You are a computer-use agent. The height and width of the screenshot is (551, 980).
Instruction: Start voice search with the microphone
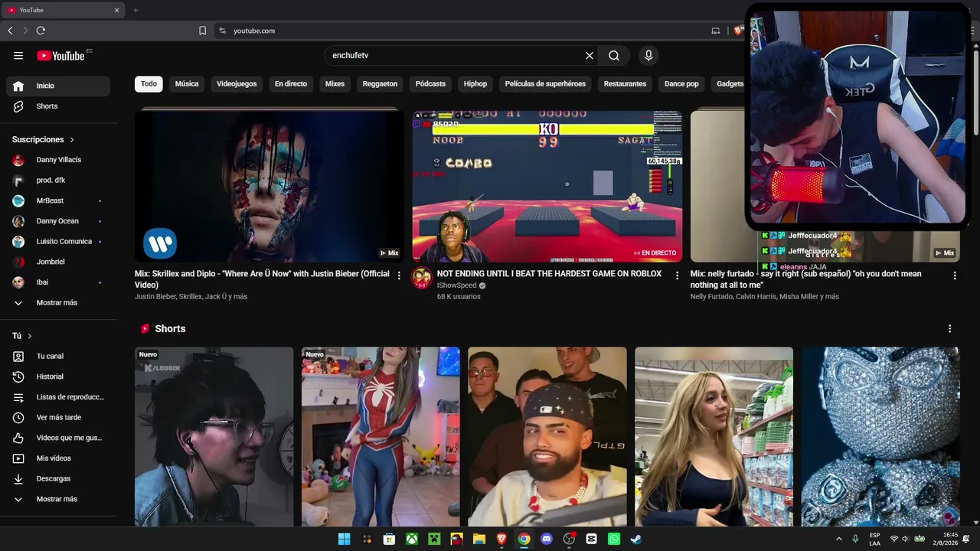pos(648,55)
